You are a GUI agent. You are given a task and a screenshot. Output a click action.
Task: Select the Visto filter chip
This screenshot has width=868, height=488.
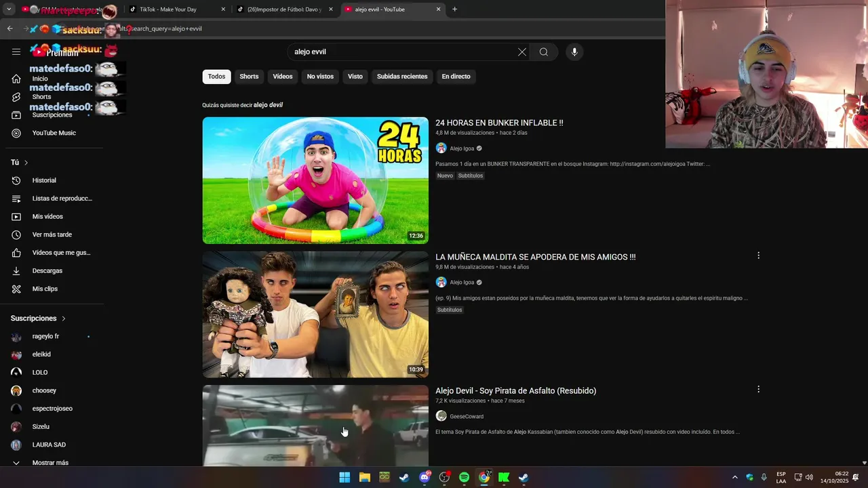click(x=355, y=77)
